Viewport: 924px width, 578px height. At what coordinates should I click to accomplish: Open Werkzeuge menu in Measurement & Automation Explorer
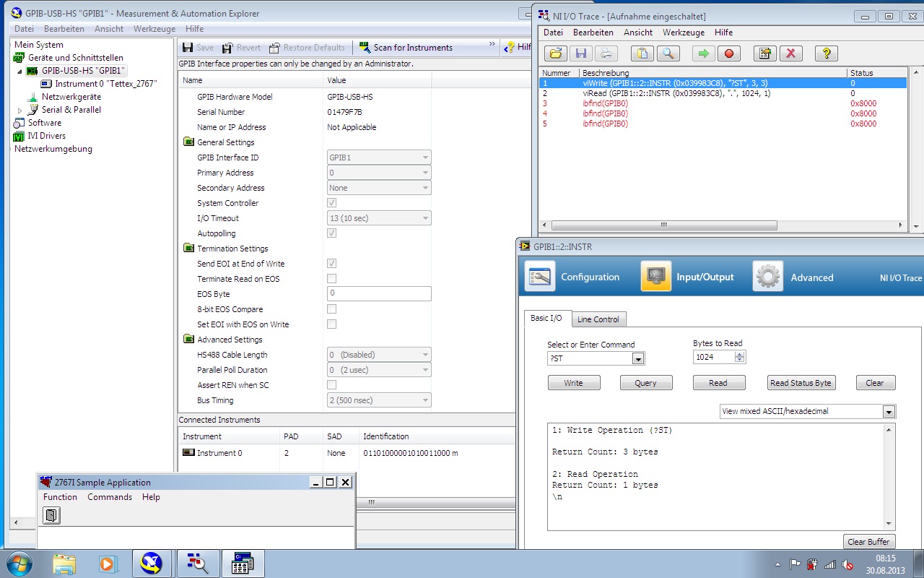click(155, 29)
